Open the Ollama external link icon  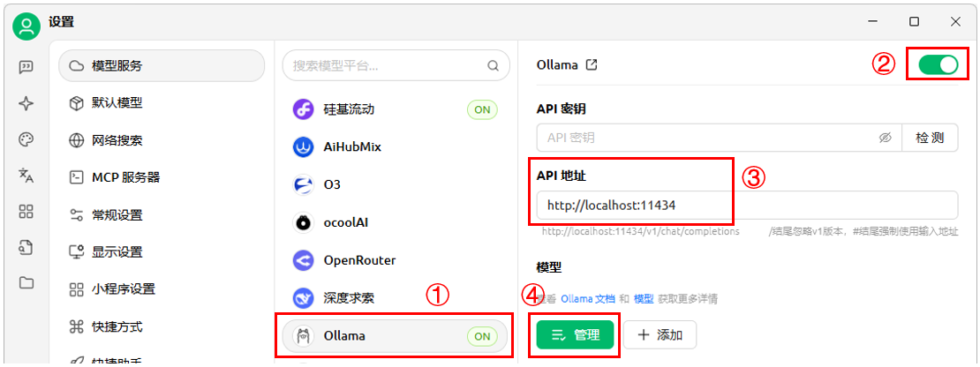tap(592, 64)
